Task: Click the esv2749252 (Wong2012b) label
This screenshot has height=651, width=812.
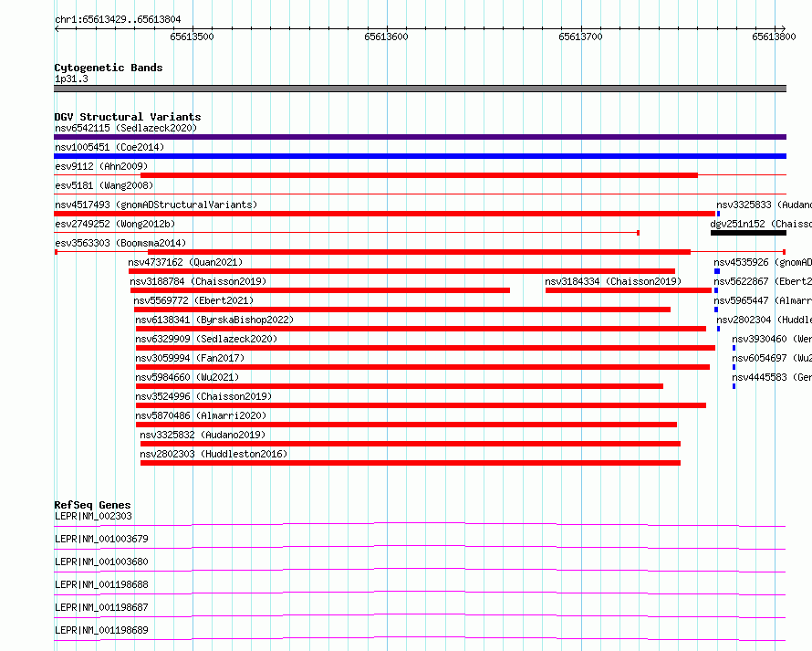Action: tap(115, 224)
